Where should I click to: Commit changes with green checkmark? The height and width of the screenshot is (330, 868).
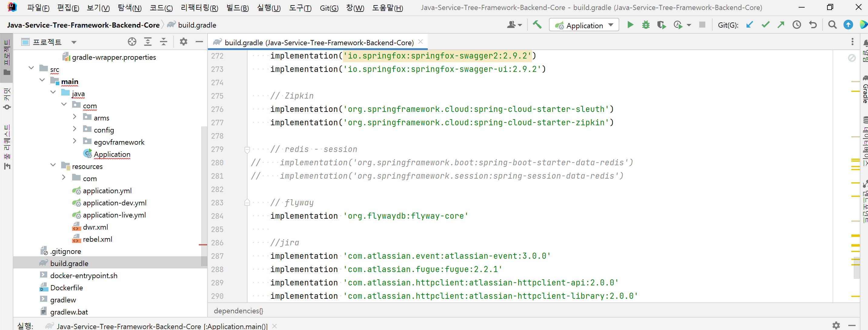pyautogui.click(x=765, y=25)
